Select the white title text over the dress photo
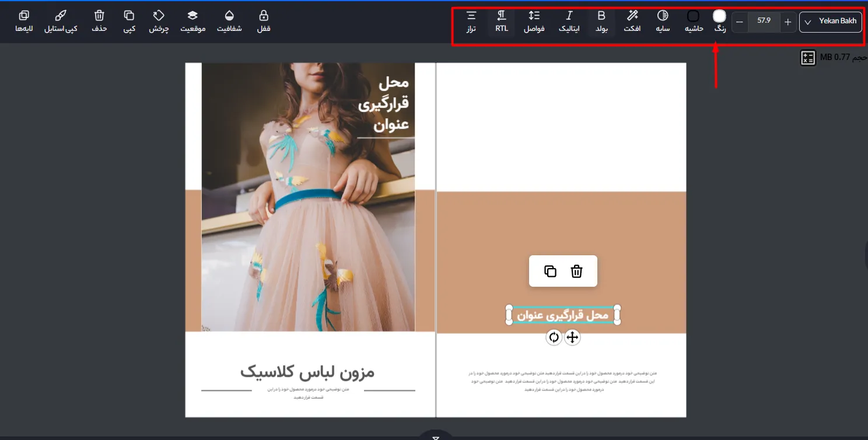 [x=383, y=103]
